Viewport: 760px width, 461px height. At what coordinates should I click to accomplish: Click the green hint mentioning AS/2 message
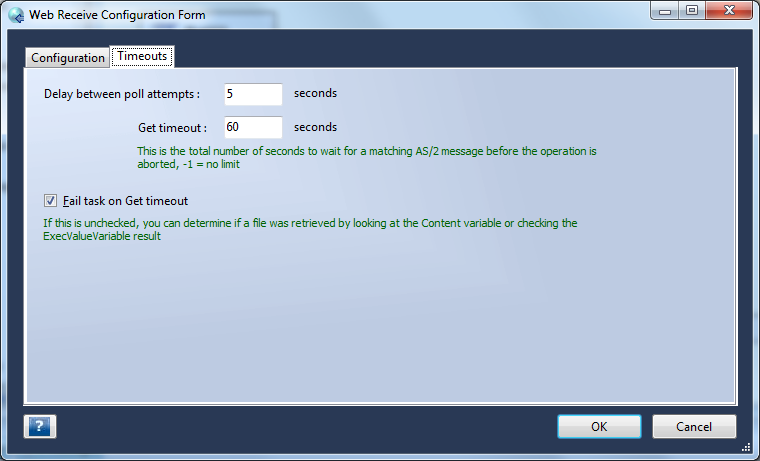(366, 158)
